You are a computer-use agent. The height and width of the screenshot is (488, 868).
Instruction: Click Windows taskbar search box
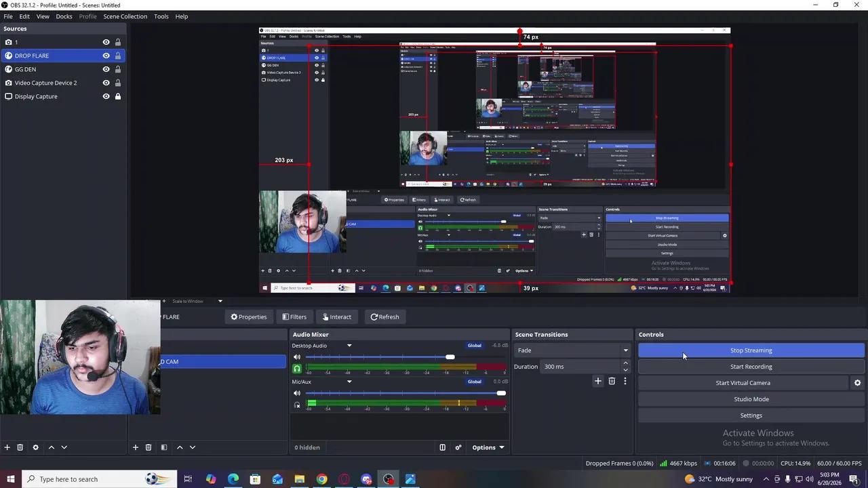99,479
